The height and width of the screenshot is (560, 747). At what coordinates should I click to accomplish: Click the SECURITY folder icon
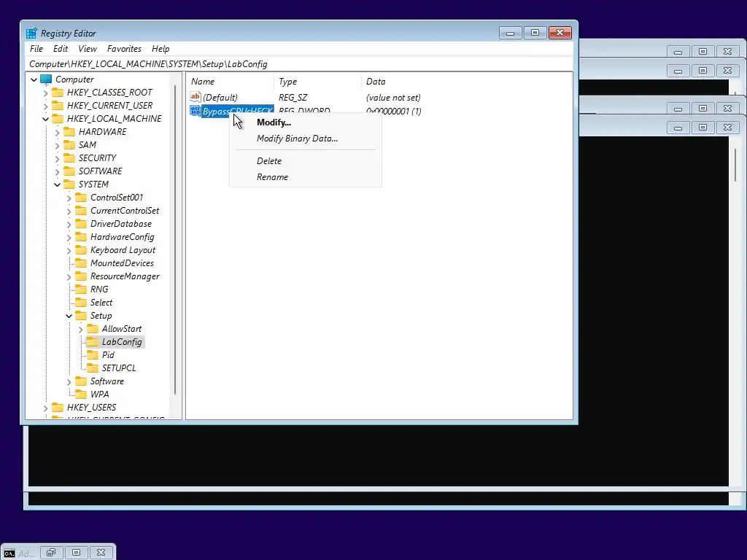pos(69,158)
